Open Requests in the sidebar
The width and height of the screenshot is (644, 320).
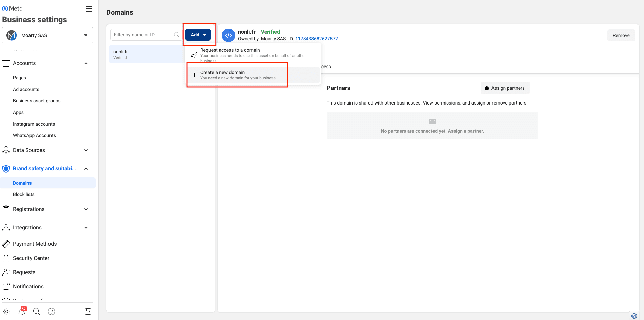pyautogui.click(x=24, y=272)
